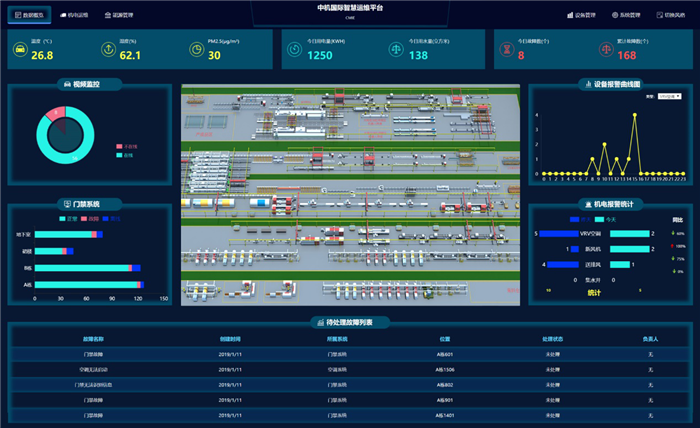Image resolution: width=700 pixels, height=428 pixels.
Task: Click the 创建时间 column header
Action: [x=230, y=338]
